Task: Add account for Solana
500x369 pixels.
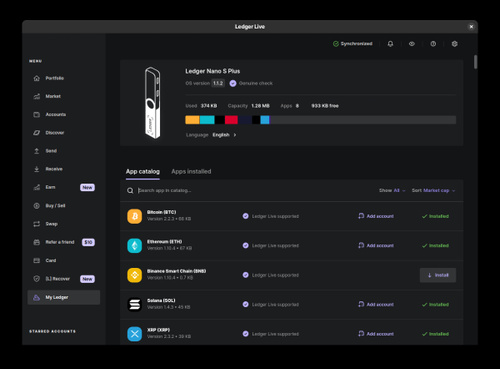Action: click(376, 305)
